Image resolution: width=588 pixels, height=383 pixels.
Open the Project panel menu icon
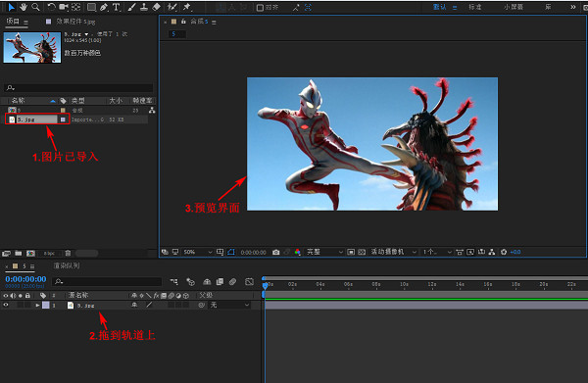25,23
